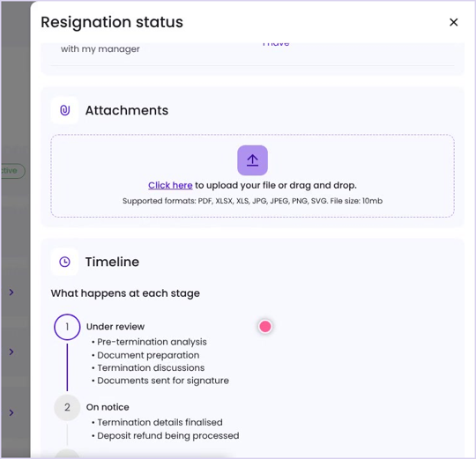The height and width of the screenshot is (459, 476).
Task: Click the green Active status badge
Action: [12, 171]
